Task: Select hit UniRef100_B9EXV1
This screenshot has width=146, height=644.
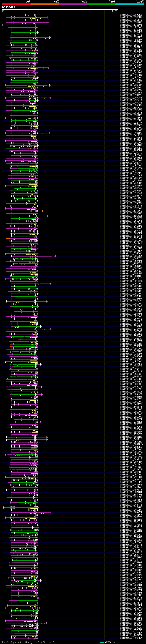Action: coord(131,110)
